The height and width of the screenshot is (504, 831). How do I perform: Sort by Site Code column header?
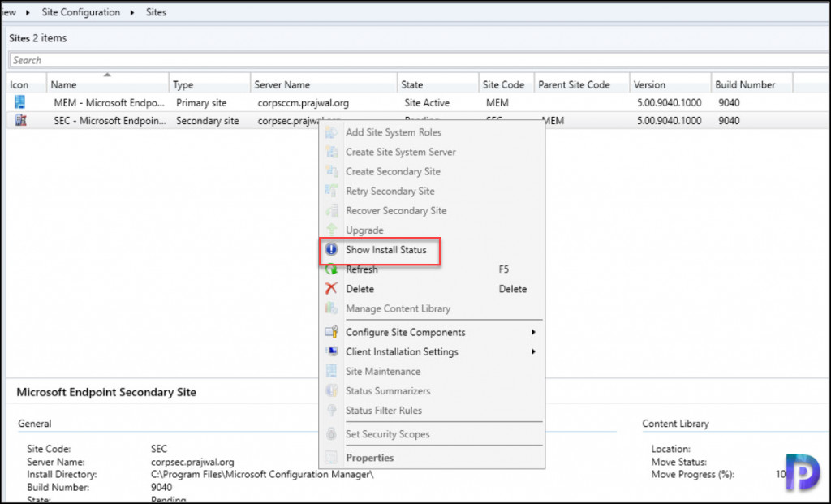point(506,84)
